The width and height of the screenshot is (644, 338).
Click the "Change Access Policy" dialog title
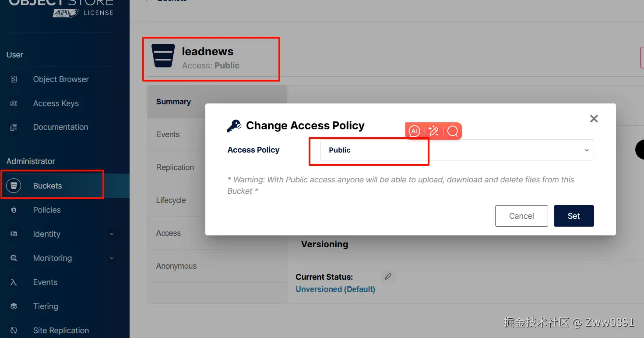[x=305, y=126]
